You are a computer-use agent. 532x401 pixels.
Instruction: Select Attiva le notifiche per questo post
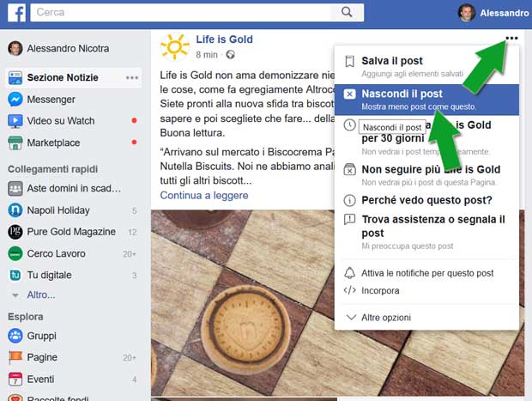click(x=426, y=273)
